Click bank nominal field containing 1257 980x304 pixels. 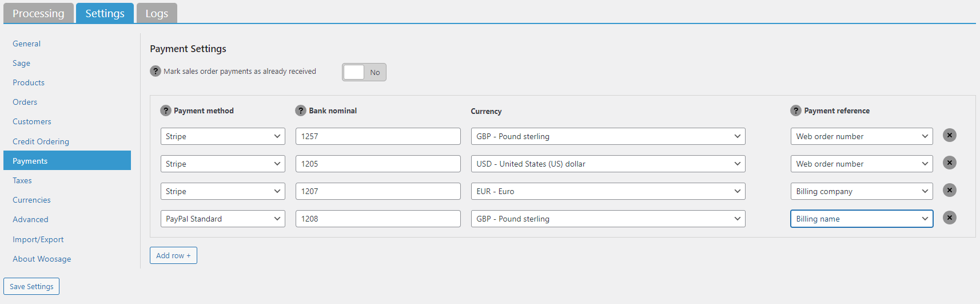click(378, 136)
